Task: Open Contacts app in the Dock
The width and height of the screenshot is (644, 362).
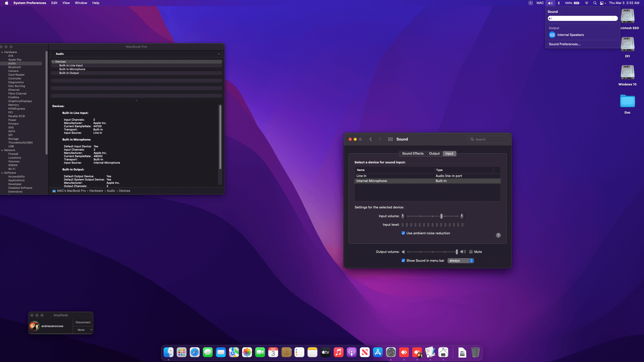Action: tap(286, 352)
